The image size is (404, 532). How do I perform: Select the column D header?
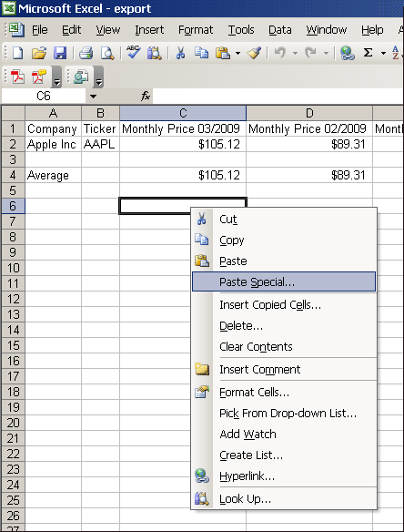tap(309, 113)
